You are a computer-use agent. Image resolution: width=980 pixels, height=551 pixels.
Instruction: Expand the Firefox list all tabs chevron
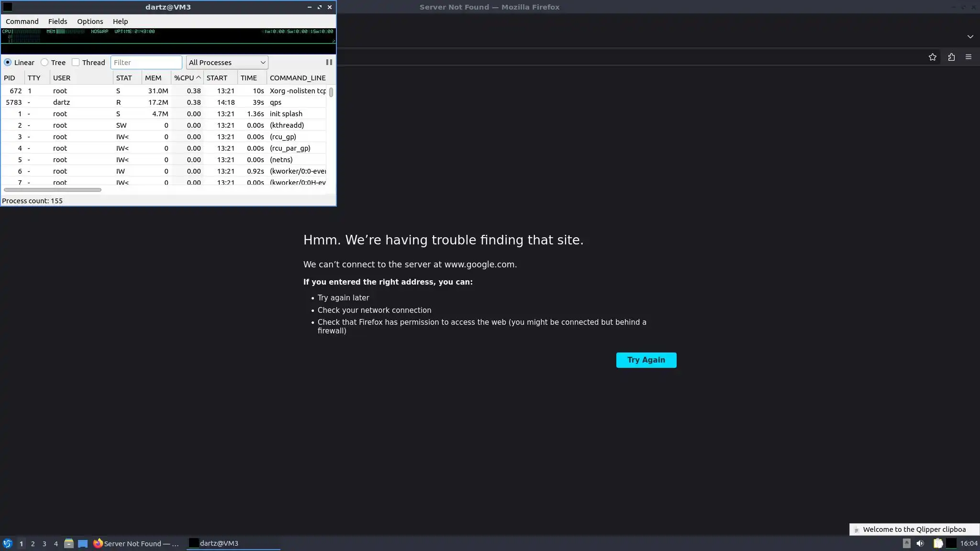point(970,37)
